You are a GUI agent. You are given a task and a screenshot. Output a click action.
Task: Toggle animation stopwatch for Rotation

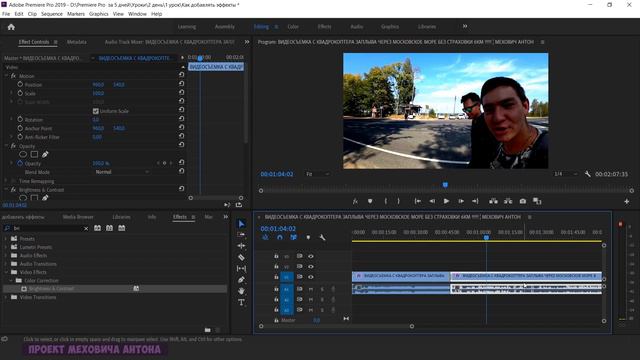coord(20,119)
